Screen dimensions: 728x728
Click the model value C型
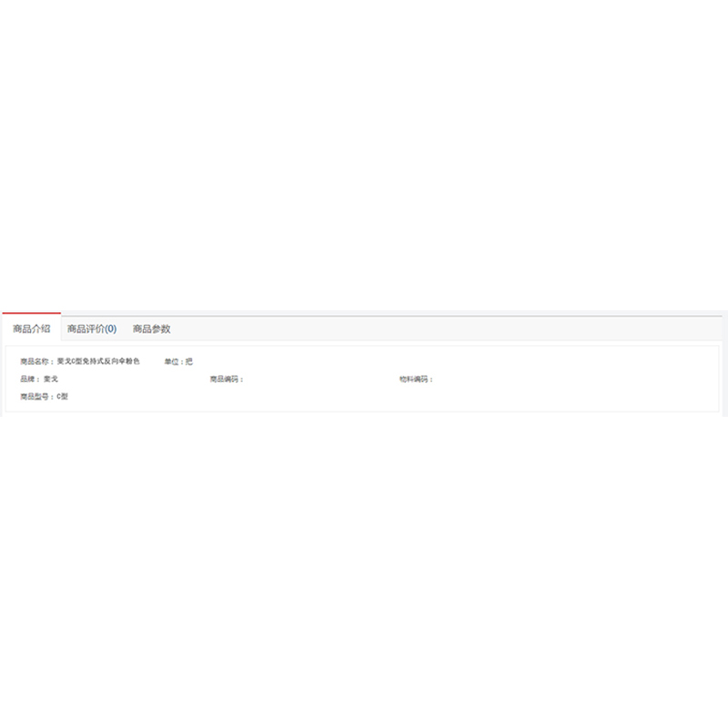63,397
